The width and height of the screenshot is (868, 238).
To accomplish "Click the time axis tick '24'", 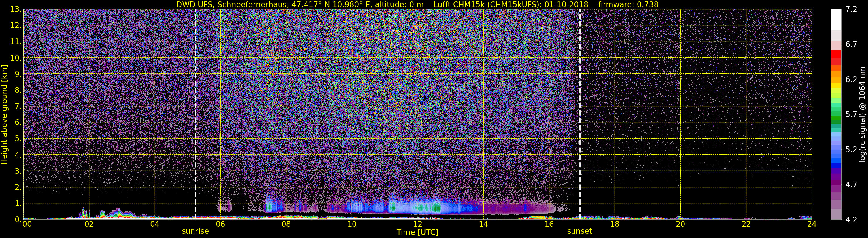I will tap(812, 224).
